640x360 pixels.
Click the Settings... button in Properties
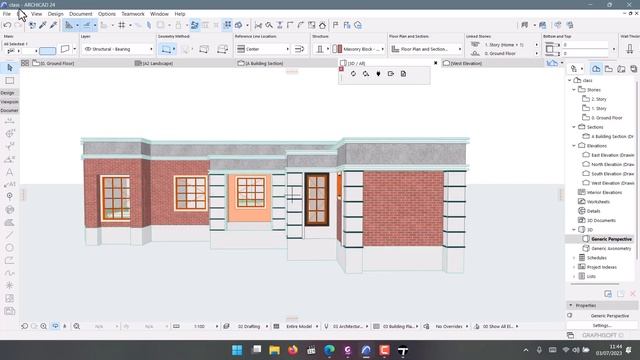click(602, 326)
